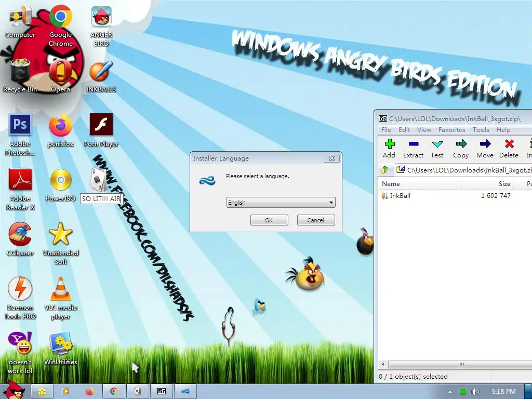Click Test in the 7-Zip toolbar
This screenshot has height=399, width=532.
[x=437, y=149]
